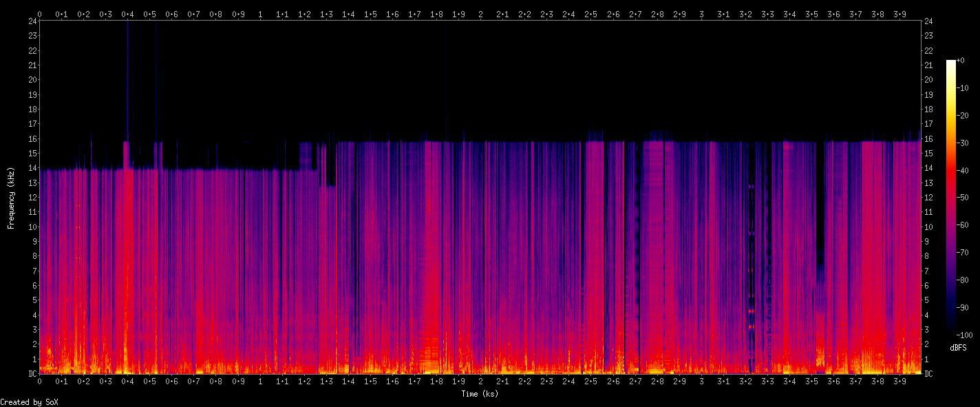Click "14" on the right frequency axis
The width and height of the screenshot is (980, 407).
coord(928,168)
